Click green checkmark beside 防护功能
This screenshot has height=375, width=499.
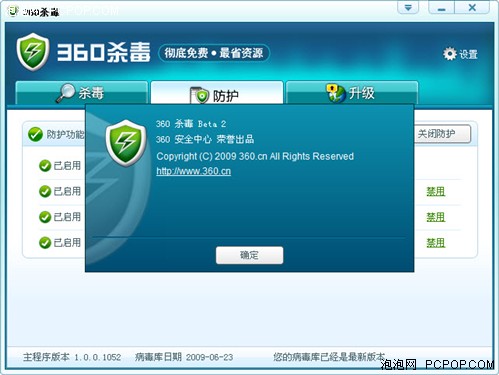tap(35, 134)
